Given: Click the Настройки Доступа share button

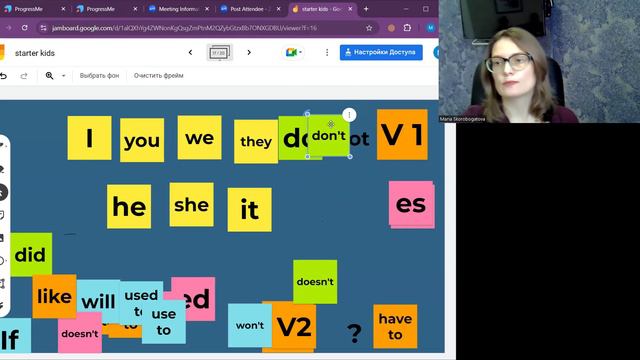Looking at the screenshot, I should click(x=381, y=52).
